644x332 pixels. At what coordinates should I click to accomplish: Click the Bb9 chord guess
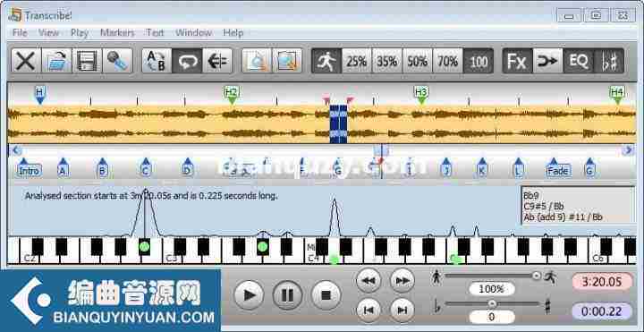[x=530, y=196]
